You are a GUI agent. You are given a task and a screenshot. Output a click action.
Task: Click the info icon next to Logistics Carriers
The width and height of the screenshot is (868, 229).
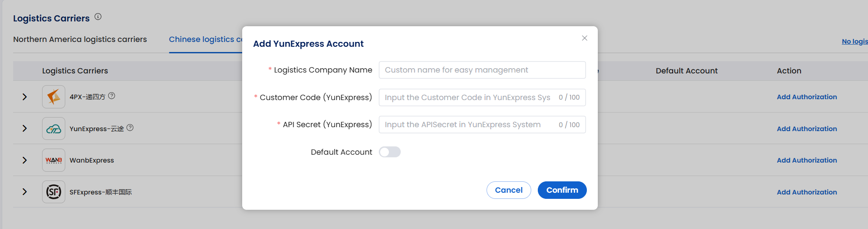point(98,17)
